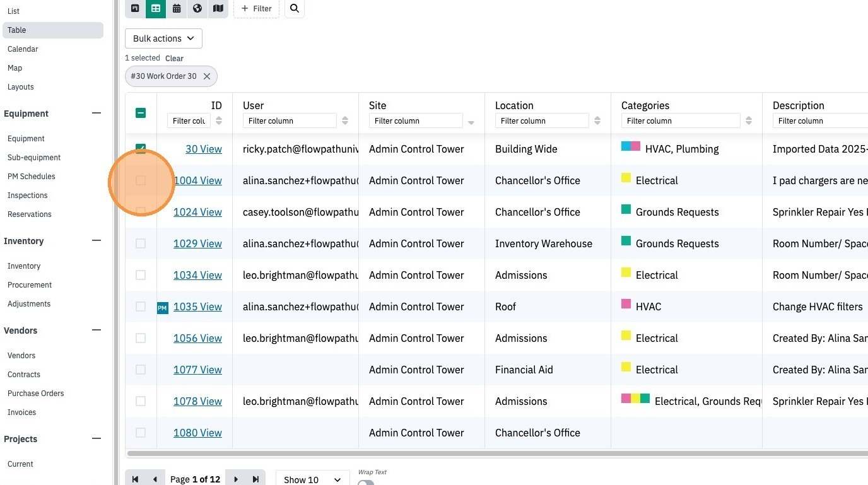
Task: Open the 1080 View link
Action: tap(197, 433)
